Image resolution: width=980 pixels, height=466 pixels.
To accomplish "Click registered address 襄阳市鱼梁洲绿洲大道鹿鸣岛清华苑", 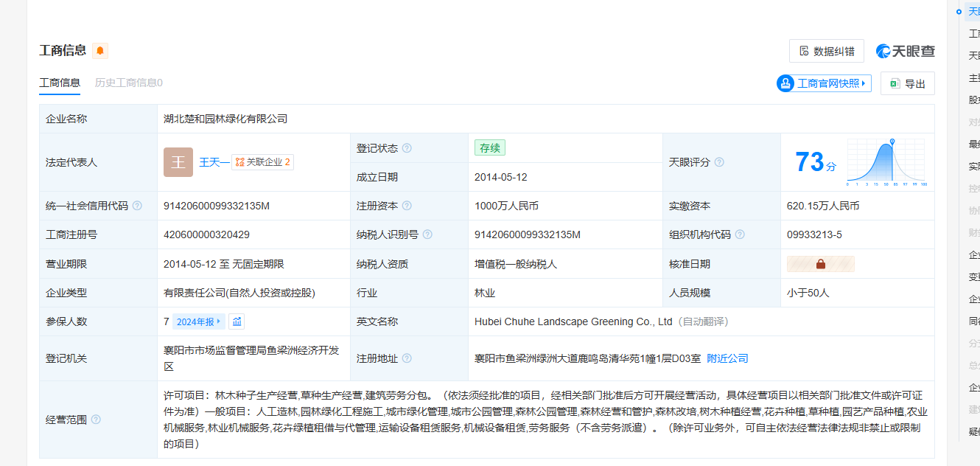I will (587, 358).
